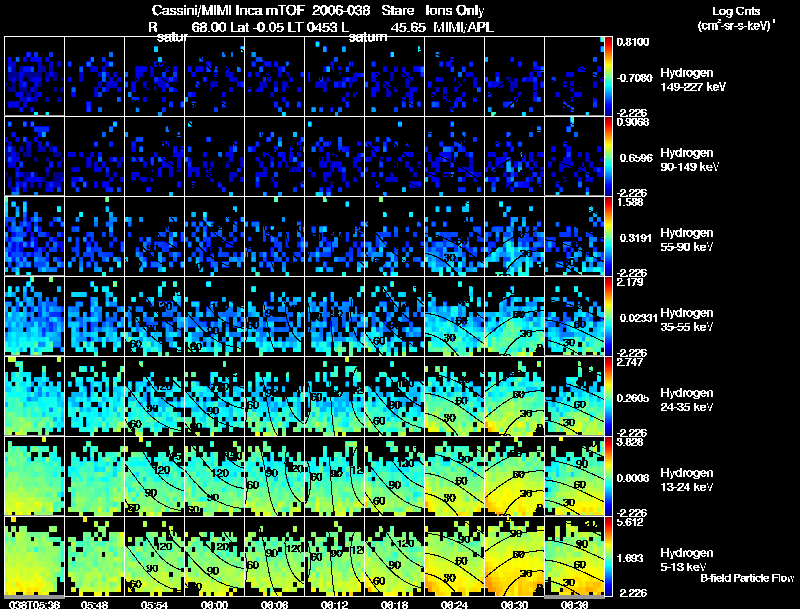Image resolution: width=800 pixels, height=609 pixels.
Task: Click the 'Ions Only' text in the title
Action: [455, 11]
